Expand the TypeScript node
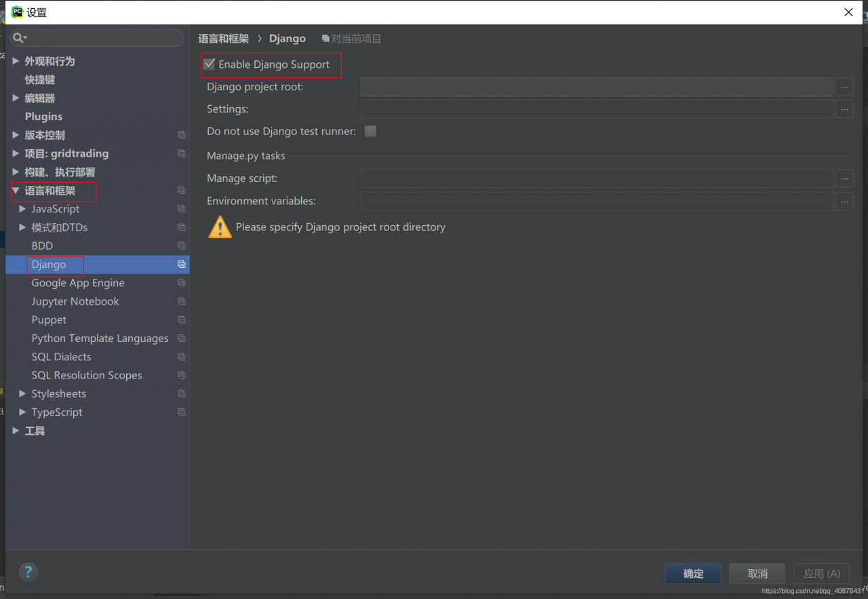Viewport: 868px width, 599px height. tap(22, 412)
